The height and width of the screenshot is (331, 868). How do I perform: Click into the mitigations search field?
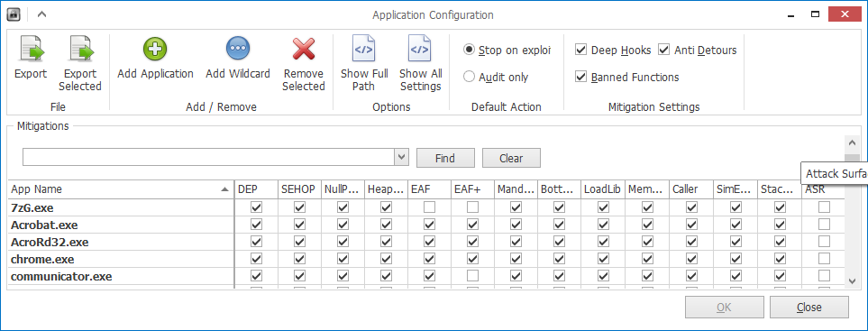(209, 157)
